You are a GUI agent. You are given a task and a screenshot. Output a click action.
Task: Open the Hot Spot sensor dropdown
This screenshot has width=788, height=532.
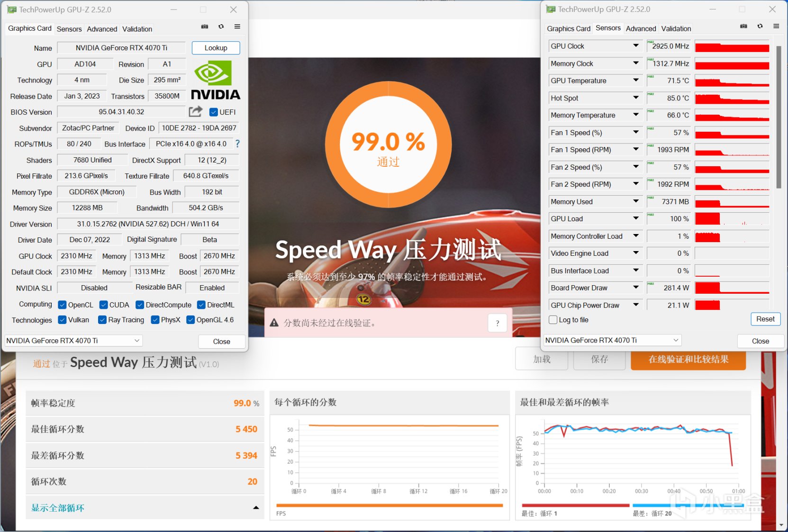click(x=636, y=98)
